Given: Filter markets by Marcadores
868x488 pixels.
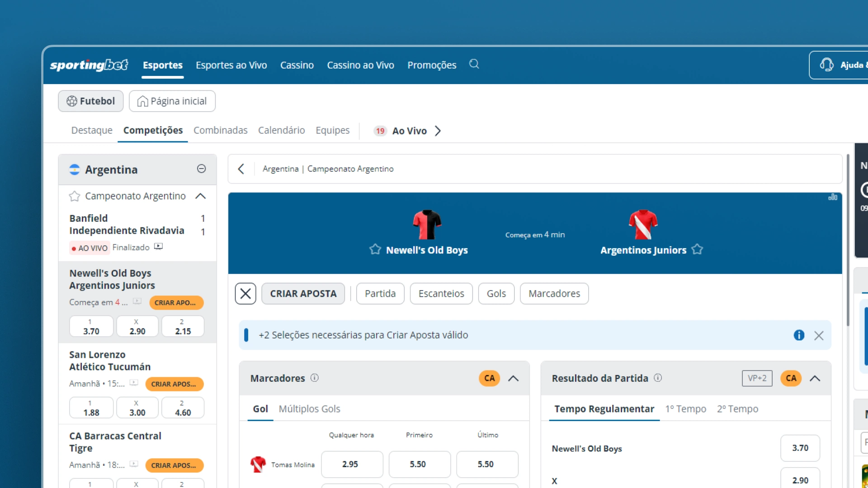Looking at the screenshot, I should [554, 294].
